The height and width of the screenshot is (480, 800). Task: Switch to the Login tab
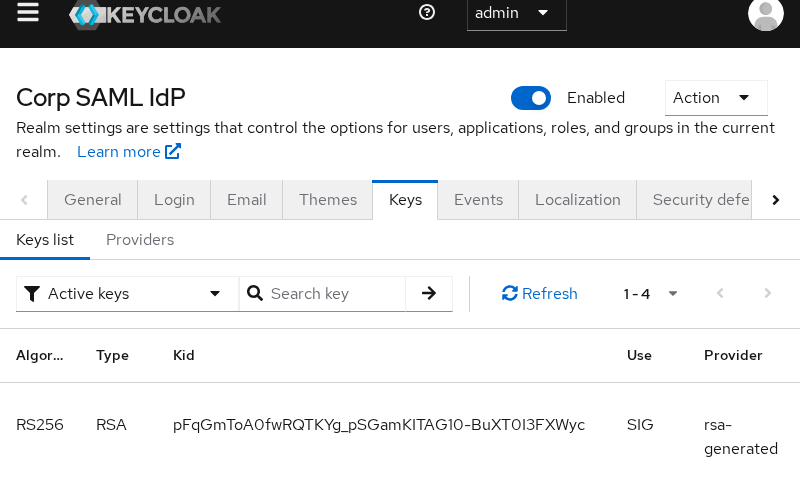click(x=174, y=200)
